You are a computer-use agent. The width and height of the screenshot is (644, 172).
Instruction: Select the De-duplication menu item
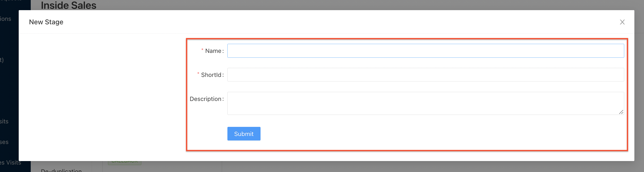[x=61, y=170]
